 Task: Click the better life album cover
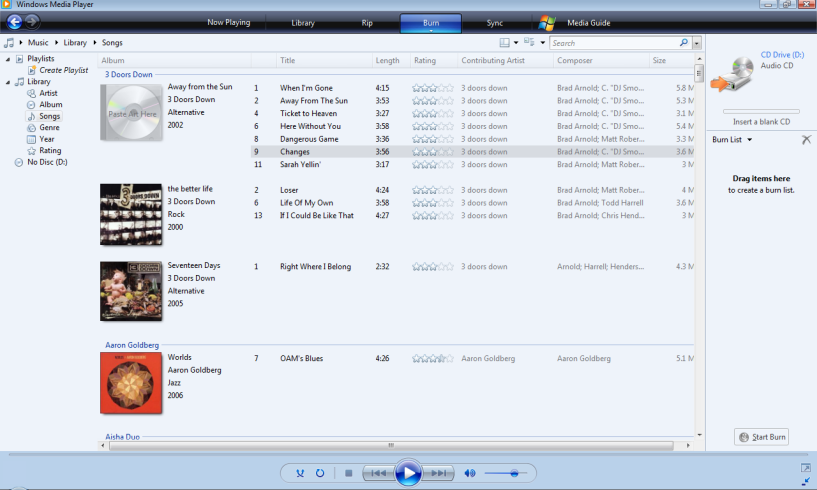point(131,214)
